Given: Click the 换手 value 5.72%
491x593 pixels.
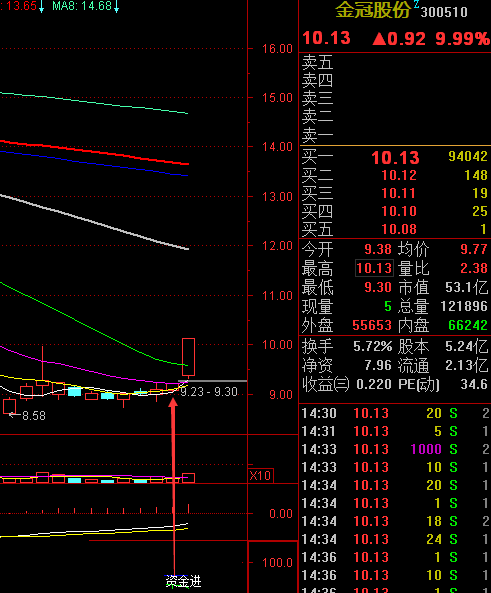Looking at the screenshot, I should click(x=373, y=346).
